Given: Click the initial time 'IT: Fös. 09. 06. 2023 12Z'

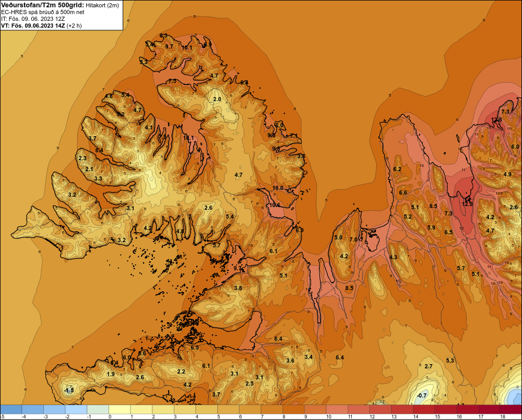Looking at the screenshot, I should 32,19.
